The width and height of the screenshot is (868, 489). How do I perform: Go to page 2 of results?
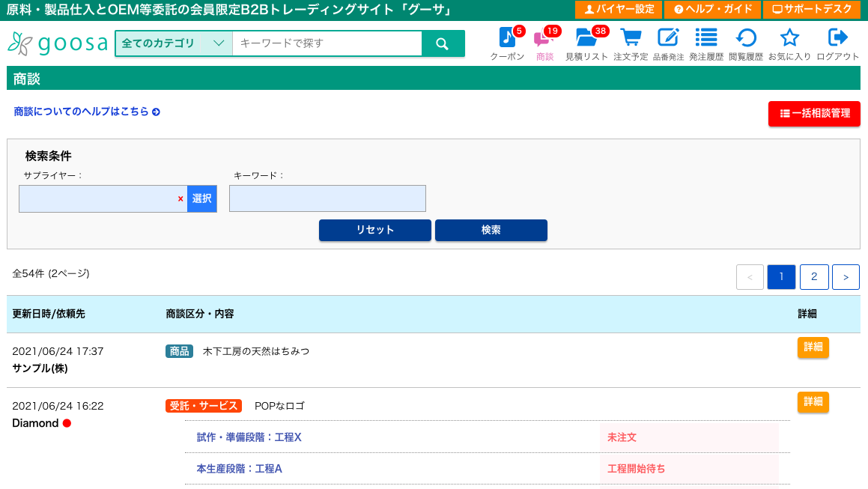[814, 277]
